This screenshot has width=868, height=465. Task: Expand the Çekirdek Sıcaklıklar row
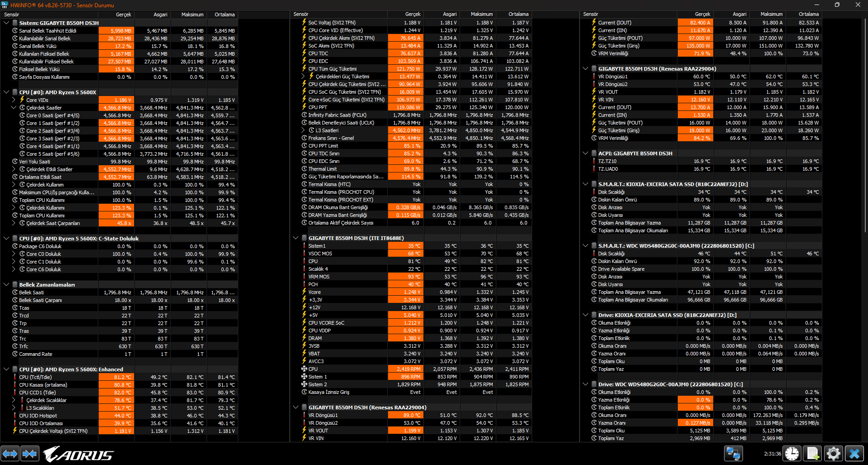(14, 400)
